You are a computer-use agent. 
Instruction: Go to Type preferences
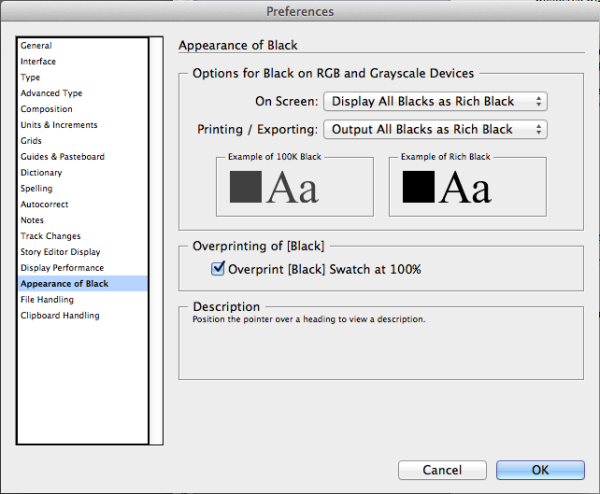click(31, 78)
